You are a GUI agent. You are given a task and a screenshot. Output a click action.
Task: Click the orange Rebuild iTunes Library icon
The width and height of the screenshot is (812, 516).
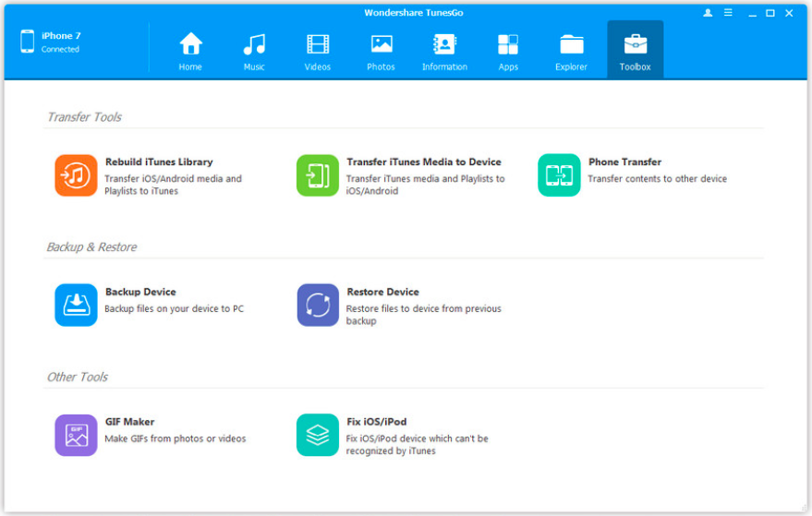[x=76, y=175]
